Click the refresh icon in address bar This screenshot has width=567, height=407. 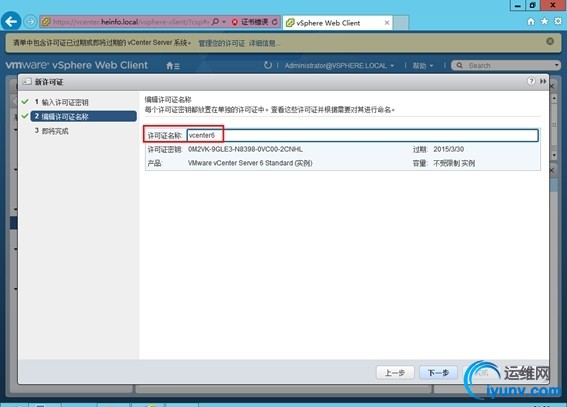pos(275,22)
